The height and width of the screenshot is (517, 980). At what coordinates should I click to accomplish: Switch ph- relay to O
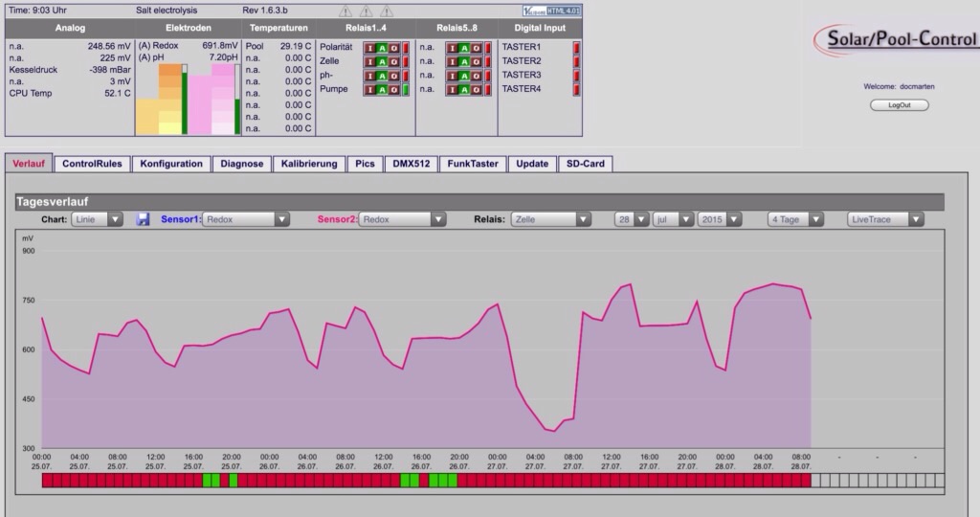pos(393,77)
